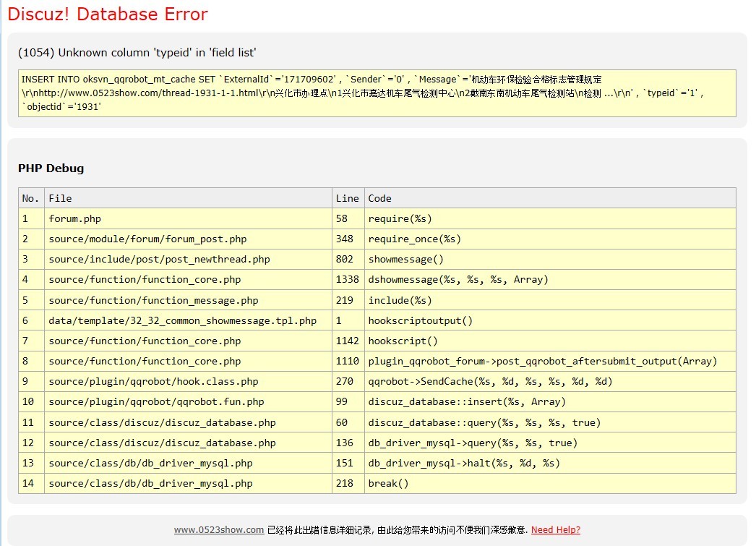This screenshot has height=546, width=756.
Task: Click the PHP Debug heading
Action: (51, 169)
